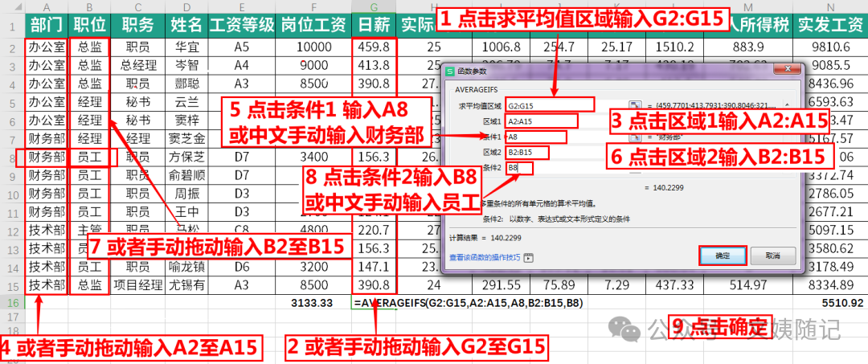Click the grade cell D6
868x364 pixels.
click(x=241, y=268)
